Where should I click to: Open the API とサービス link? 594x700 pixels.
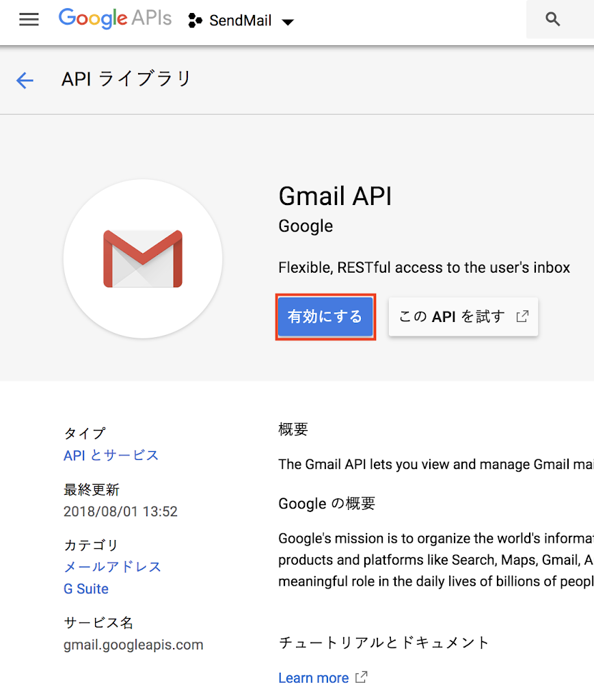tap(111, 455)
